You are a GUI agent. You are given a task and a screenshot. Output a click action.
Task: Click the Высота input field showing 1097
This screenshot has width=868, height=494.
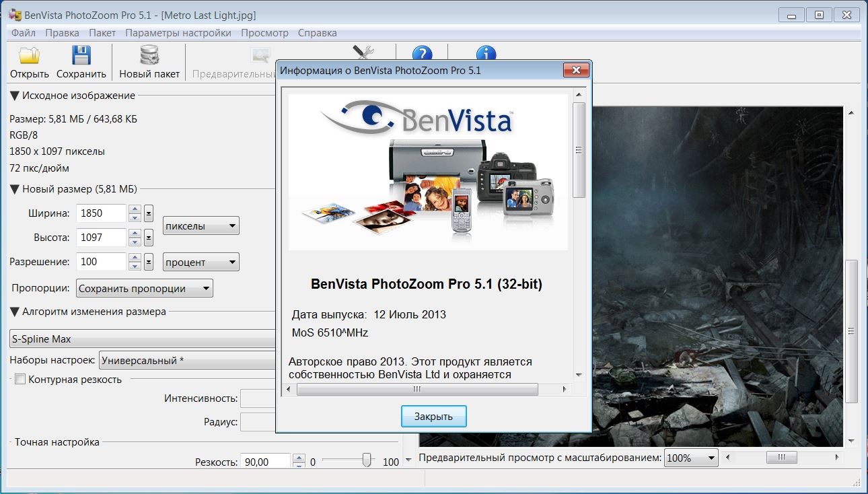click(102, 238)
